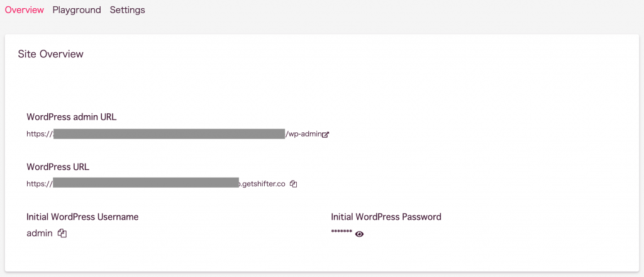The image size is (644, 277).
Task: Copy the WordPress URL using its clipboard icon
Action: [293, 184]
